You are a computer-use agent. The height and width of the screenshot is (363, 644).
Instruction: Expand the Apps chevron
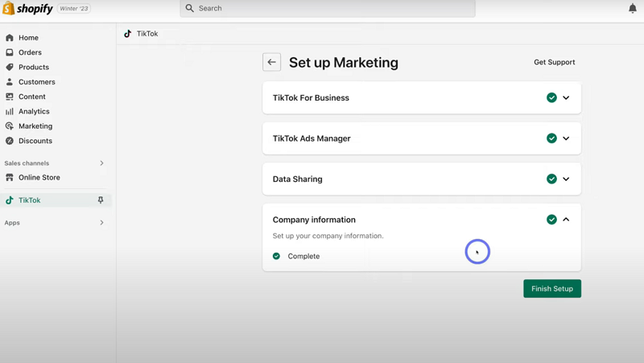click(x=102, y=223)
